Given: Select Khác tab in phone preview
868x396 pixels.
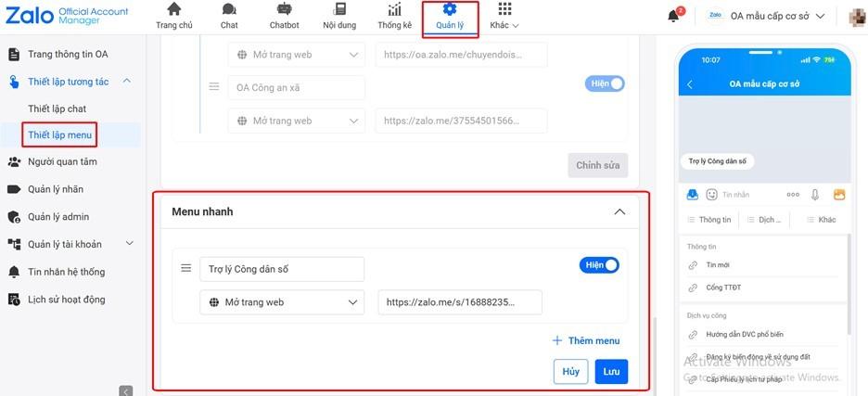Looking at the screenshot, I should pos(821,220).
